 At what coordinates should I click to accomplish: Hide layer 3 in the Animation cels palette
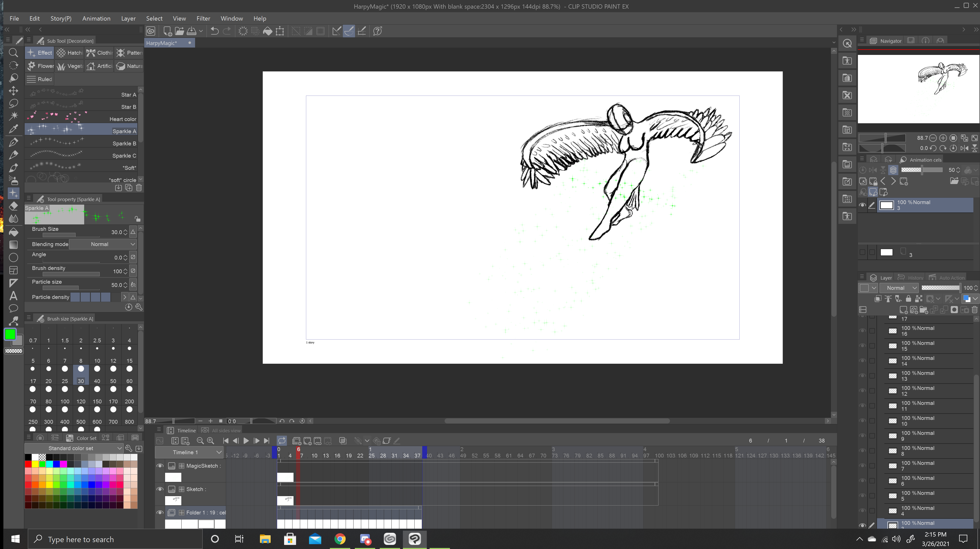[x=863, y=205]
